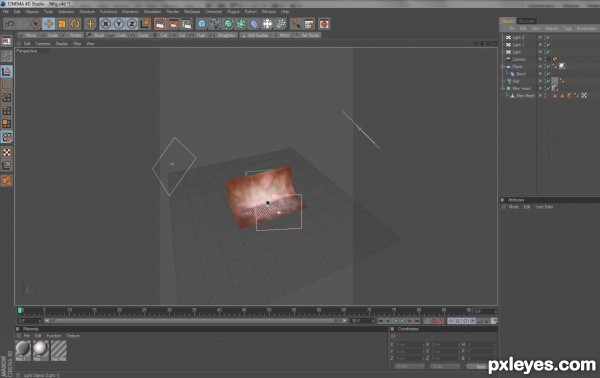Expand the Plane object hierarchy
Image resolution: width=600 pixels, height=378 pixels.
[x=503, y=67]
